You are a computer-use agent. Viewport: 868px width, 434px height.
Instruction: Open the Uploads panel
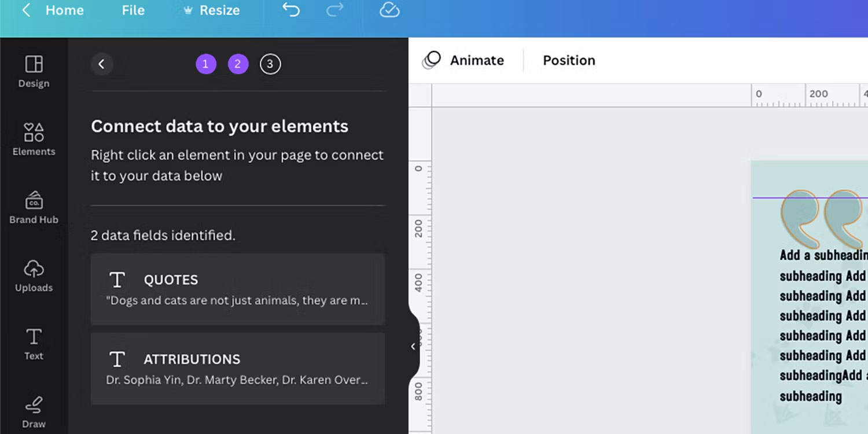click(x=33, y=277)
